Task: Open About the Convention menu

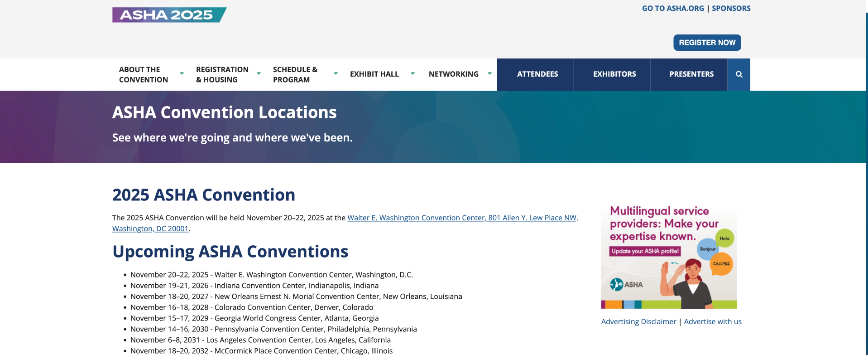Action: pos(144,74)
